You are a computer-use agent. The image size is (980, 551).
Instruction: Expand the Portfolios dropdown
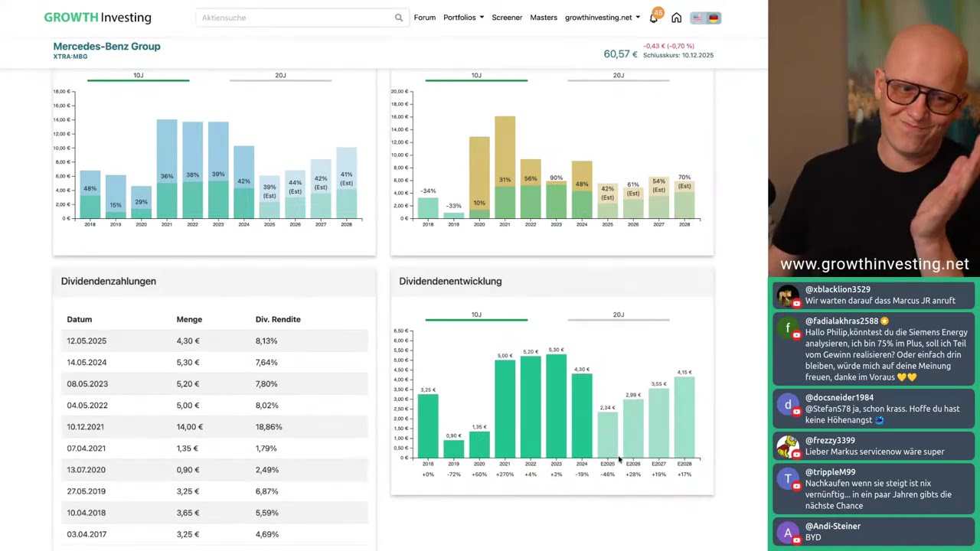[x=463, y=18]
